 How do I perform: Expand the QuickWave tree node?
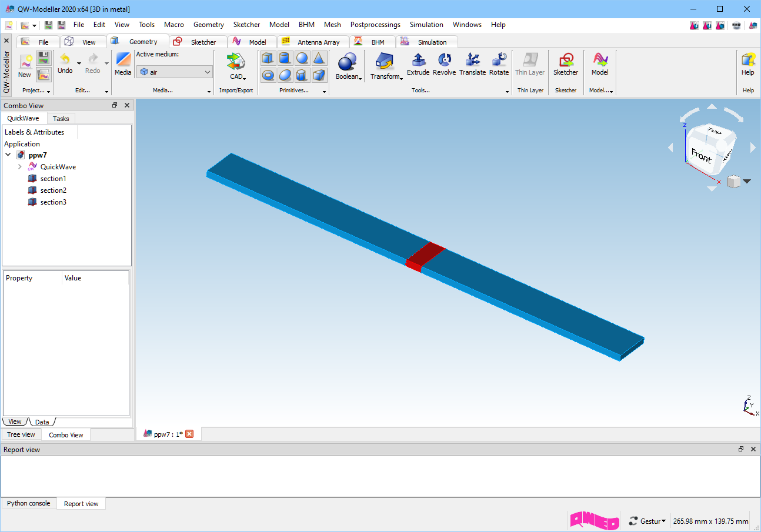[x=19, y=167]
